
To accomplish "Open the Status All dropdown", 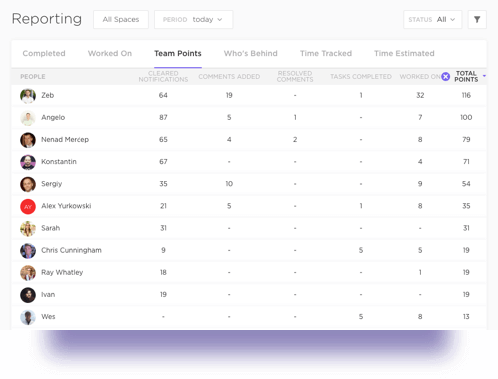I will click(432, 20).
